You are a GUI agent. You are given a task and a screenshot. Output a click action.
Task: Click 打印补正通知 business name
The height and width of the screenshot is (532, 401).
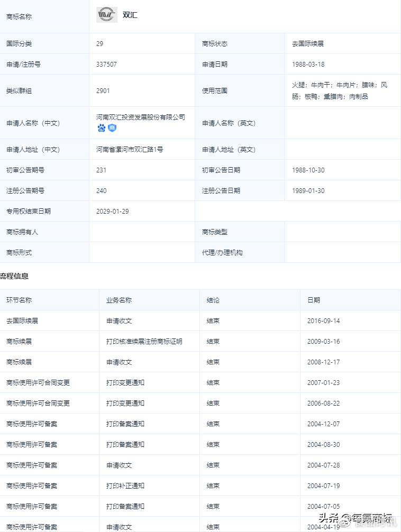pos(125,486)
